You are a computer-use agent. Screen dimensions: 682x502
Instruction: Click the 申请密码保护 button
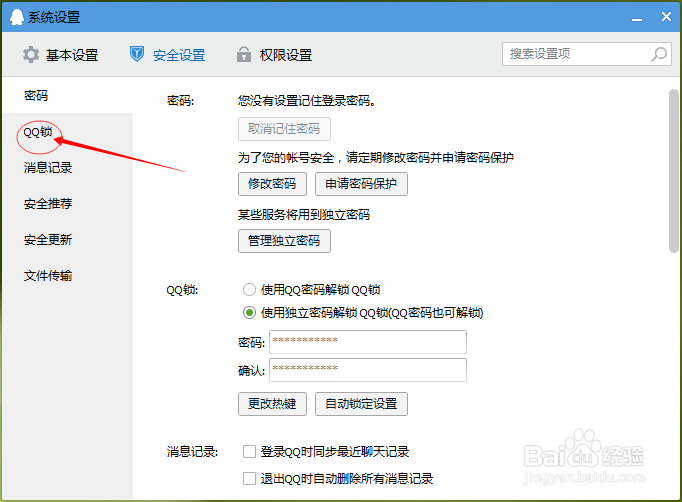tap(361, 184)
